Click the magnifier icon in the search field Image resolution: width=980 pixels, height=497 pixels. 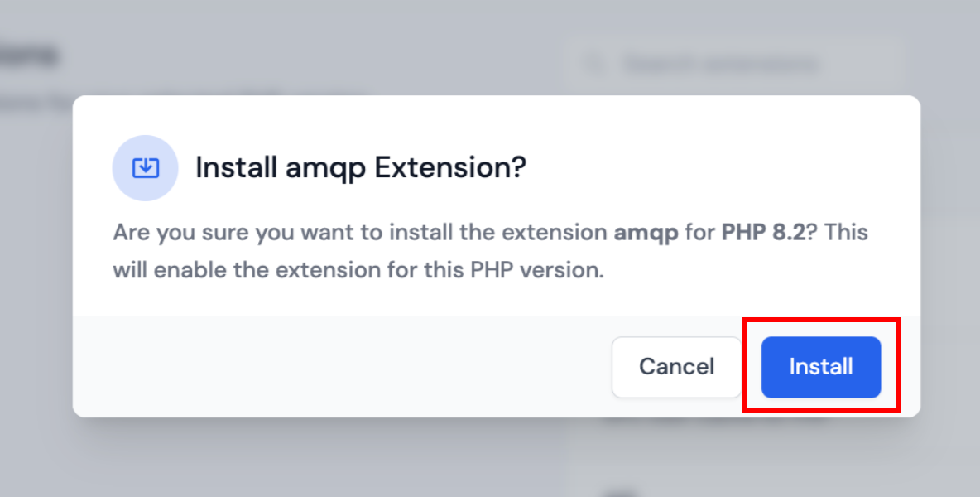(x=594, y=63)
